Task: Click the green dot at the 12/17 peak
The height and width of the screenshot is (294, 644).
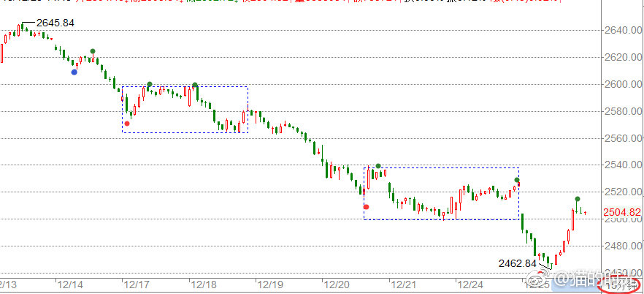Action: pos(150,85)
